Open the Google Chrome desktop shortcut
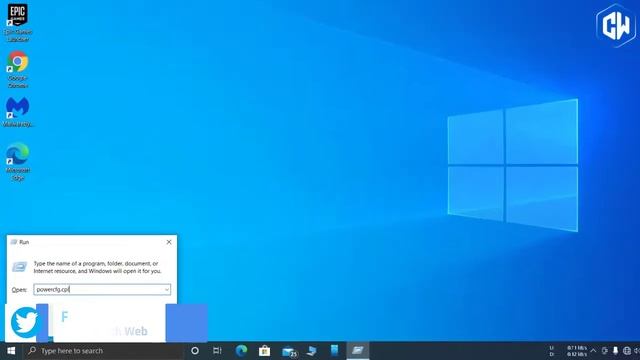Screen dimensions: 640x360 (x=18, y=69)
